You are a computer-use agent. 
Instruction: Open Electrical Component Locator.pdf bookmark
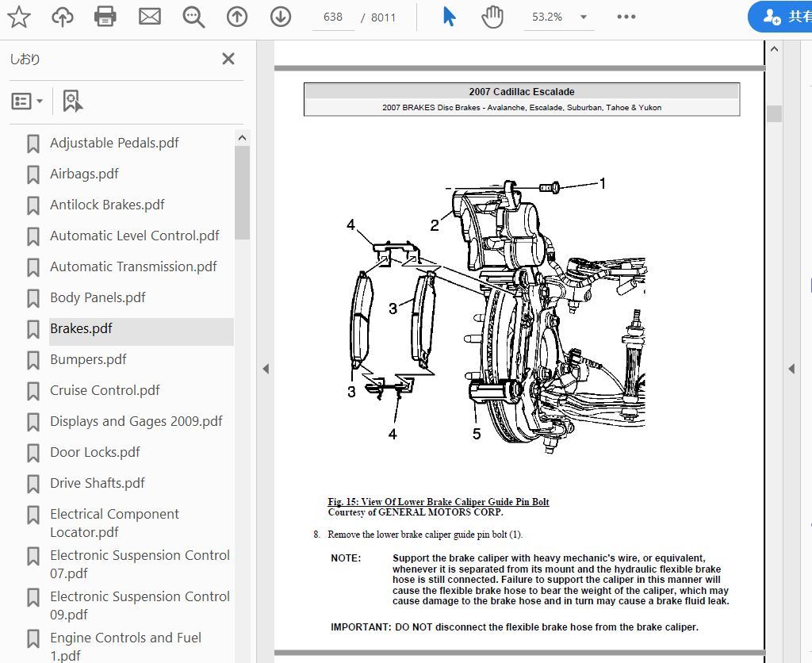(x=114, y=523)
